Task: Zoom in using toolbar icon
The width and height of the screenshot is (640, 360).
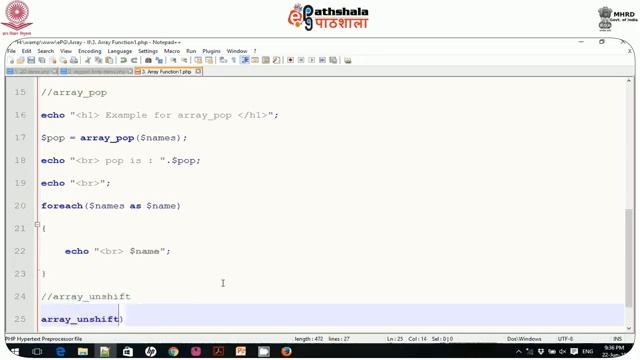Action: tap(173, 60)
